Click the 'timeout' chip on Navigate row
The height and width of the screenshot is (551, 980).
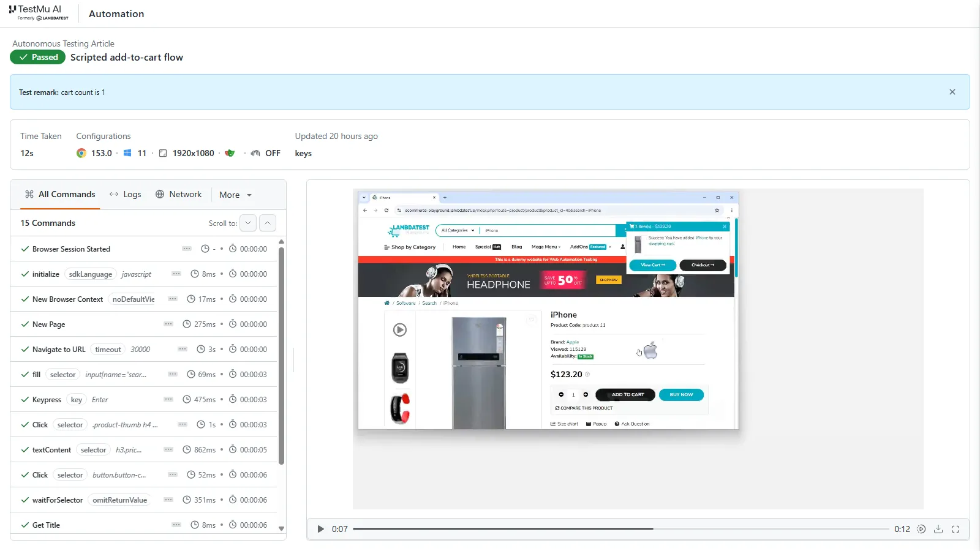108,349
